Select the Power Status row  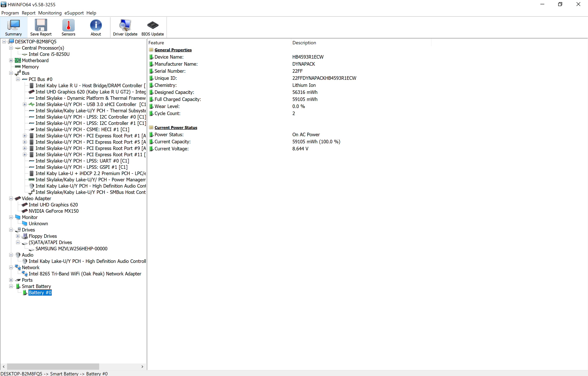pos(289,134)
